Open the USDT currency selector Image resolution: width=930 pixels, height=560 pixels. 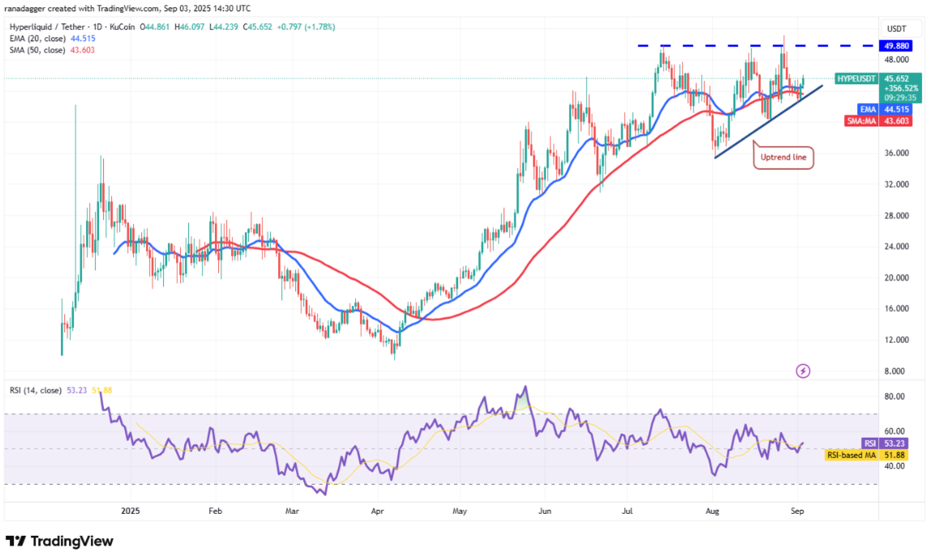point(895,27)
